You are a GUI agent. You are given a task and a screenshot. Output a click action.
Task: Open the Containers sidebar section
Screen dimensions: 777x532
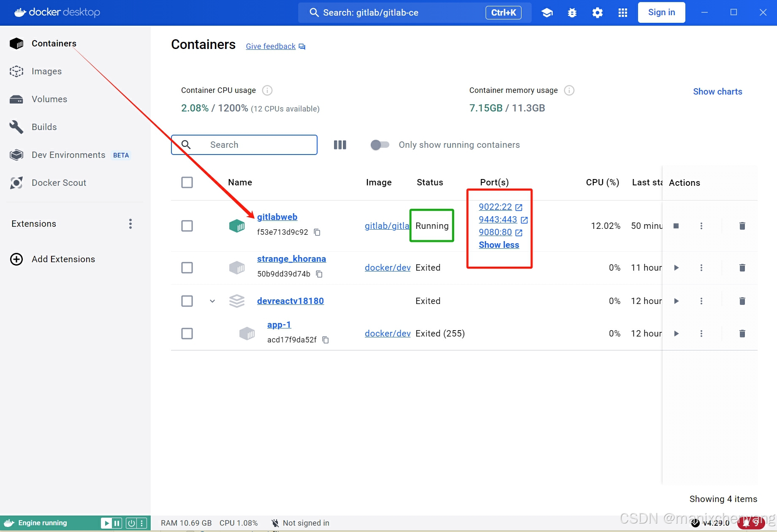(54, 43)
